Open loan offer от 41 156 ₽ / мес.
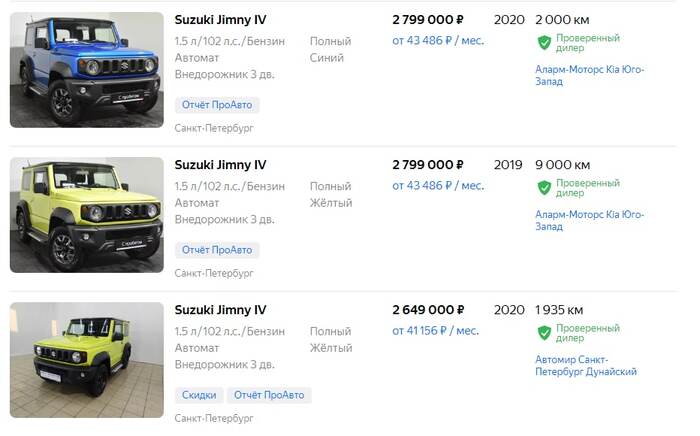The height and width of the screenshot is (436, 700). (x=435, y=331)
